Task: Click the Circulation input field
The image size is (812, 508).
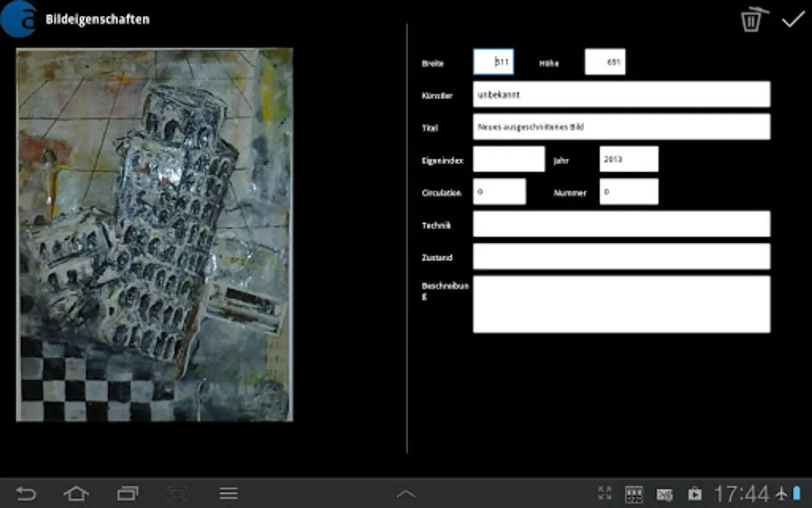Action: pos(499,192)
